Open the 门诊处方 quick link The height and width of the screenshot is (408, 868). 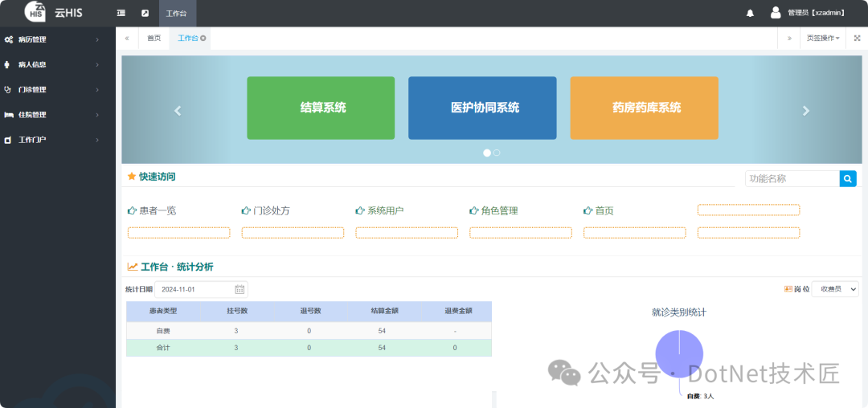click(272, 210)
